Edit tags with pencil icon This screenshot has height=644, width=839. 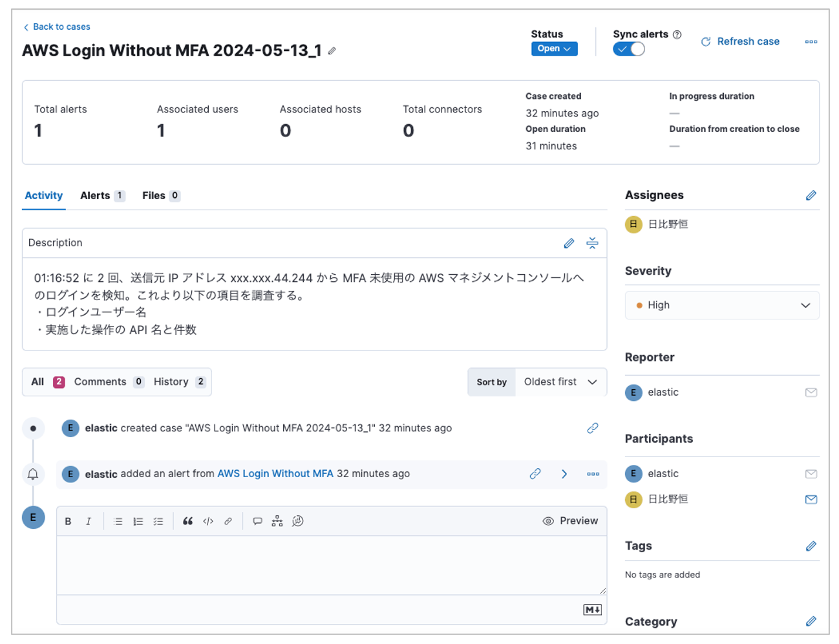pos(811,546)
